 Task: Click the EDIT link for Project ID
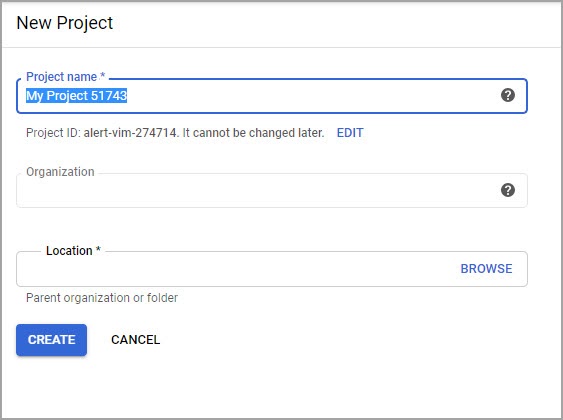click(350, 133)
